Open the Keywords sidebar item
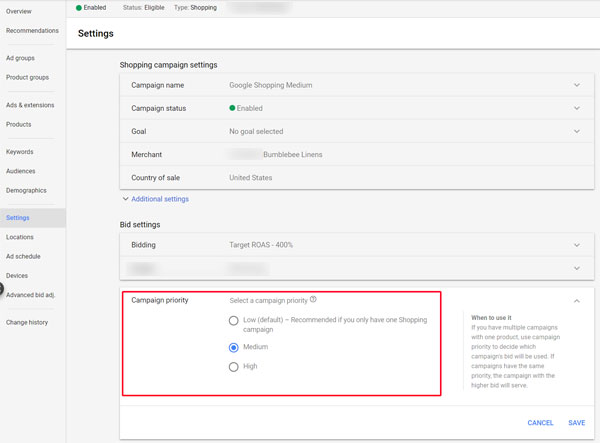 tap(20, 152)
